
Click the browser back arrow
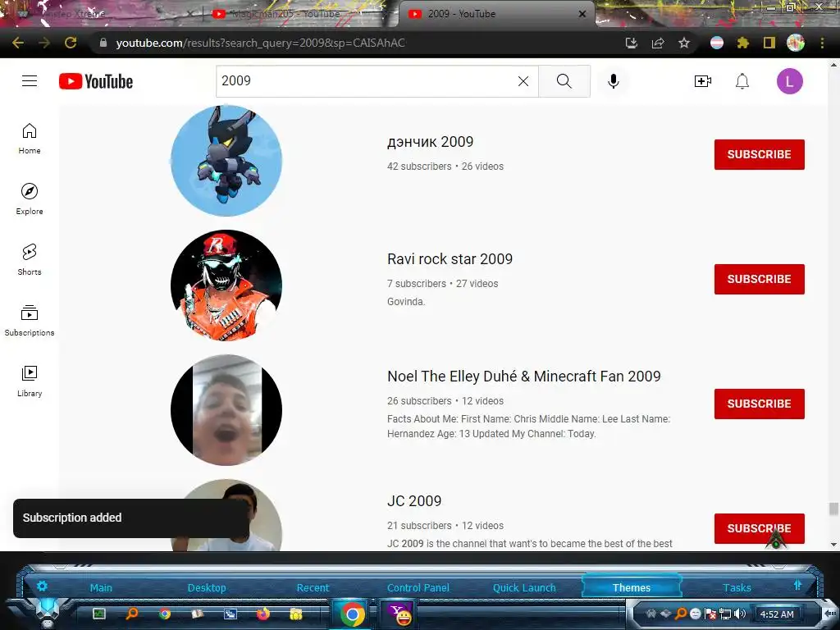click(x=18, y=43)
